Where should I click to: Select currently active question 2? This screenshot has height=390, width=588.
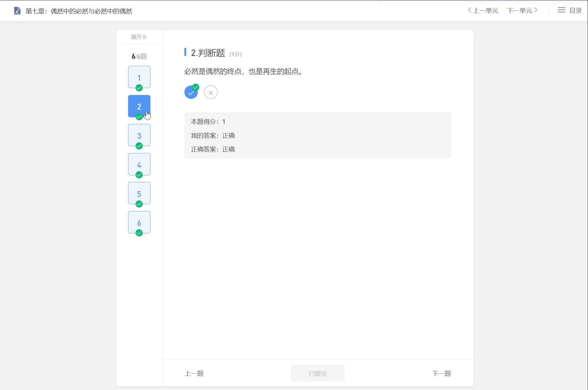pos(139,106)
